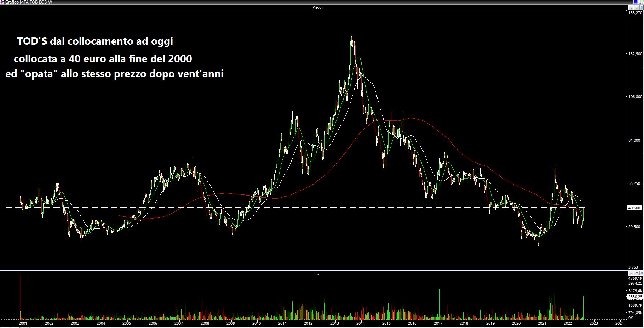Click the 2011 year label
Screen dimensions: 644x328
pyautogui.click(x=282, y=323)
